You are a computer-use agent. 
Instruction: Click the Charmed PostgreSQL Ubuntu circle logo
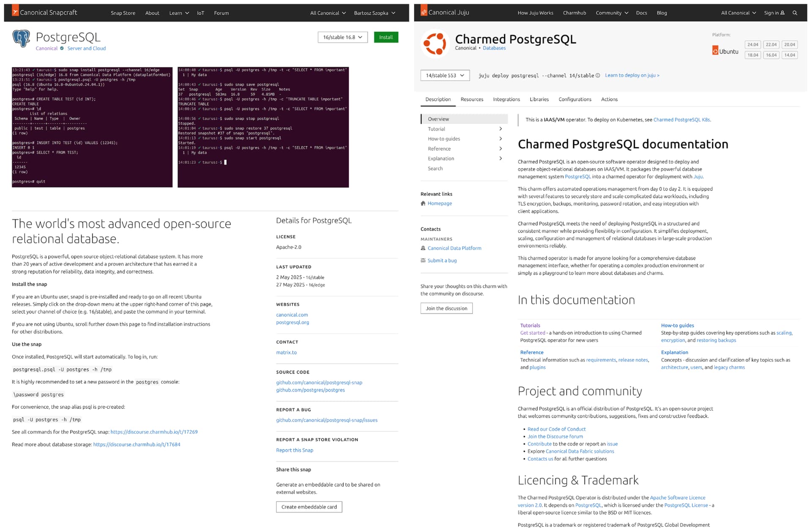pyautogui.click(x=435, y=43)
